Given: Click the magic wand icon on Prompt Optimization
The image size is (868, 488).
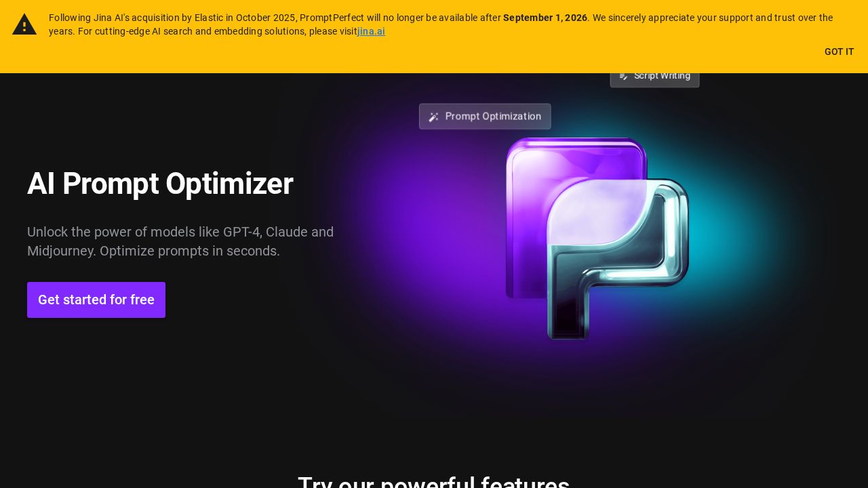Looking at the screenshot, I should (434, 117).
